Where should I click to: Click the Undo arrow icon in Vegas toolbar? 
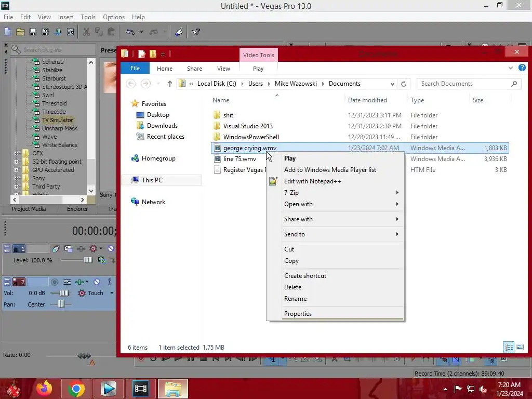[x=130, y=32]
